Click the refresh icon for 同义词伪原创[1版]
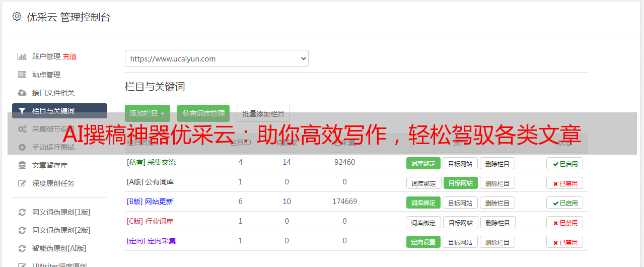This screenshot has width=644, height=267. click(22, 212)
